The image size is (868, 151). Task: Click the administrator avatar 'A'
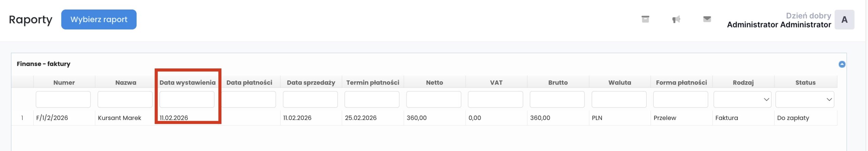pyautogui.click(x=844, y=20)
